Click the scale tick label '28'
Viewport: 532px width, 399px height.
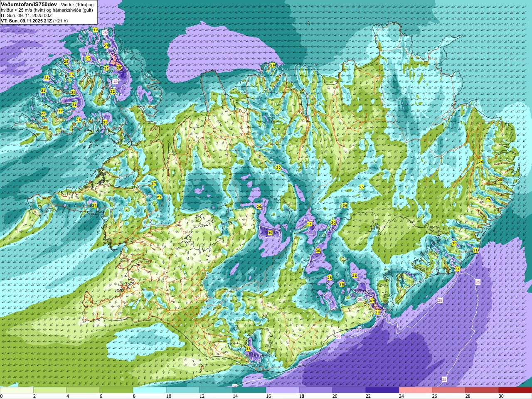468,396
